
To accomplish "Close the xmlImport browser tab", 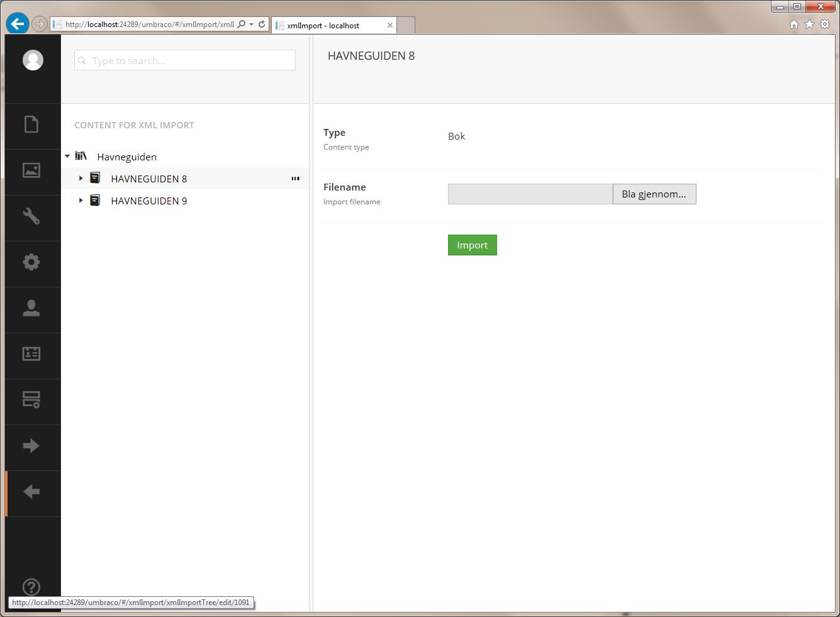I will point(390,25).
